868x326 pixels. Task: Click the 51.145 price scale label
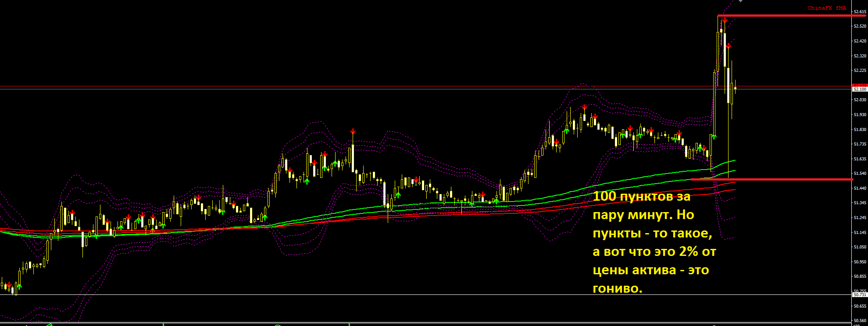(x=860, y=233)
